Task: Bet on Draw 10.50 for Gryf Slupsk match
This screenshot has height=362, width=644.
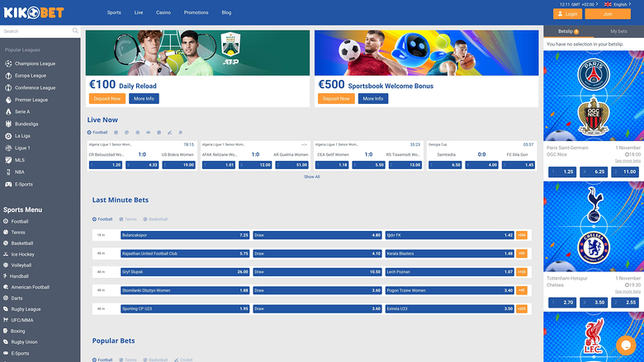Action: pos(317,272)
